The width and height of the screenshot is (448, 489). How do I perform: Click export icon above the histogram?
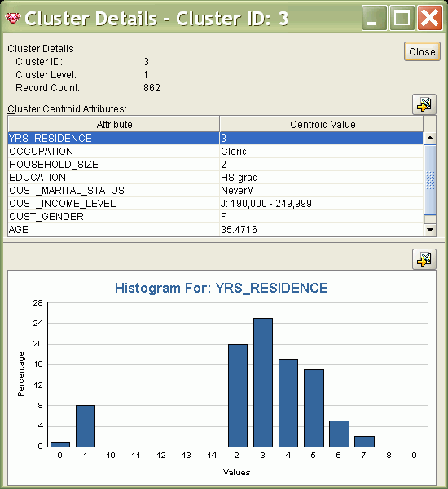(x=424, y=259)
